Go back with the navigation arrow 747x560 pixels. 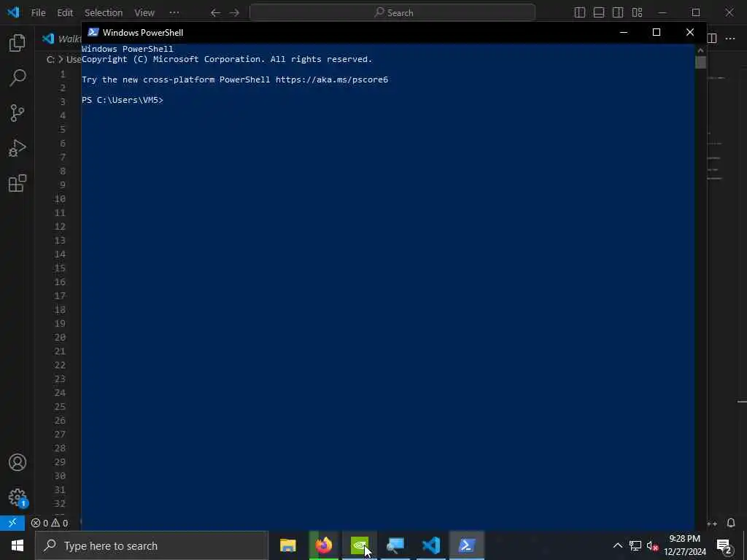(x=215, y=13)
